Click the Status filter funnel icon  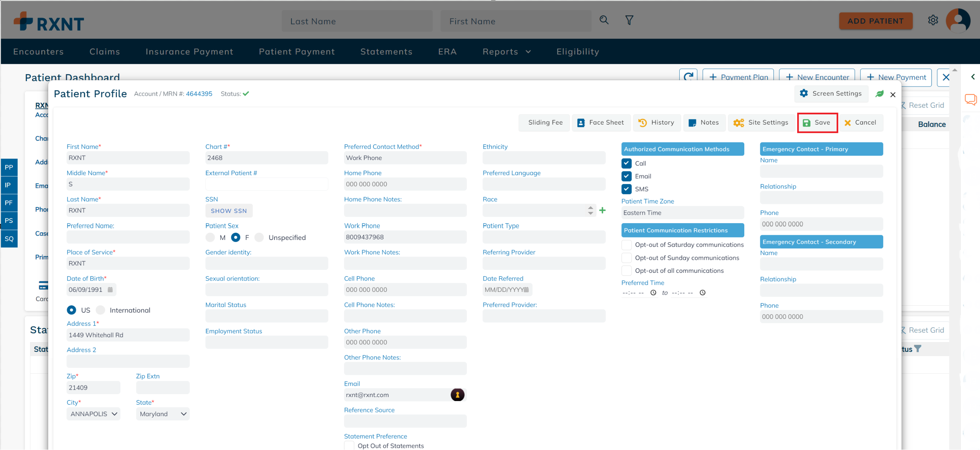click(x=917, y=349)
